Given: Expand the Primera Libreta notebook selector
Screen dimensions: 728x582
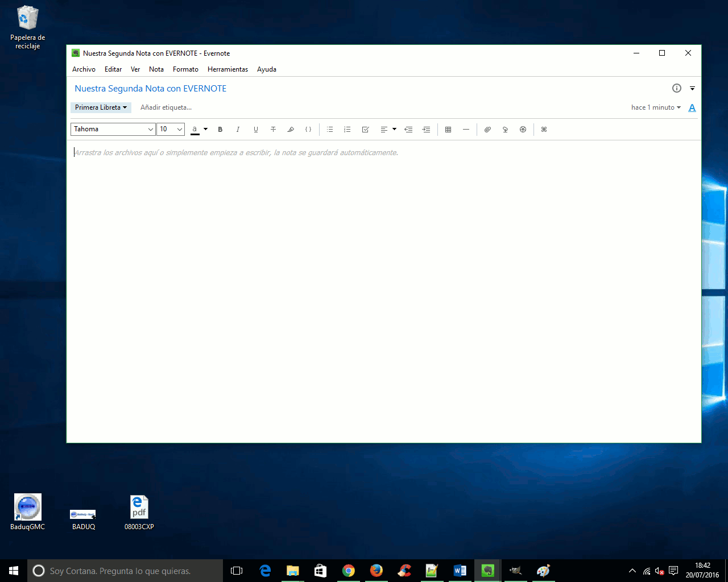Looking at the screenshot, I should coord(101,107).
